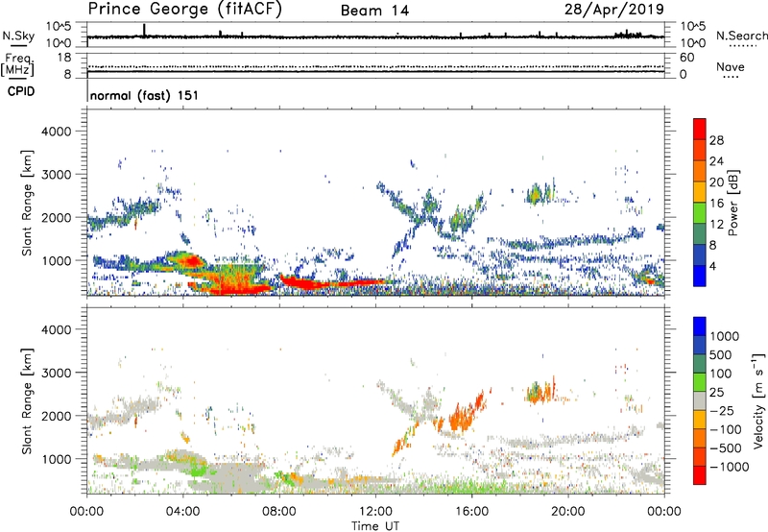Click the tall N.Sky noise spike near 02:00

pos(144,31)
